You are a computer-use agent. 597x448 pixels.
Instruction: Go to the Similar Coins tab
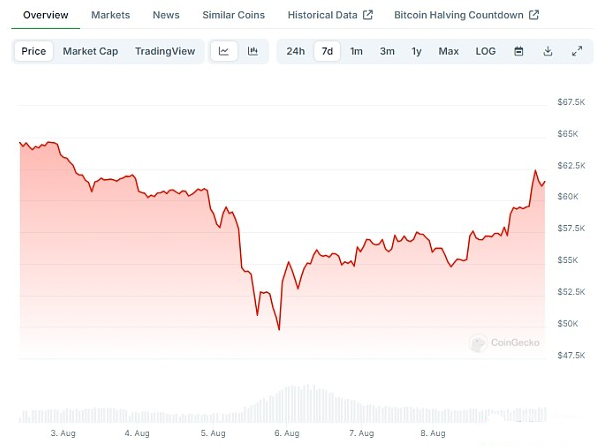coord(233,15)
